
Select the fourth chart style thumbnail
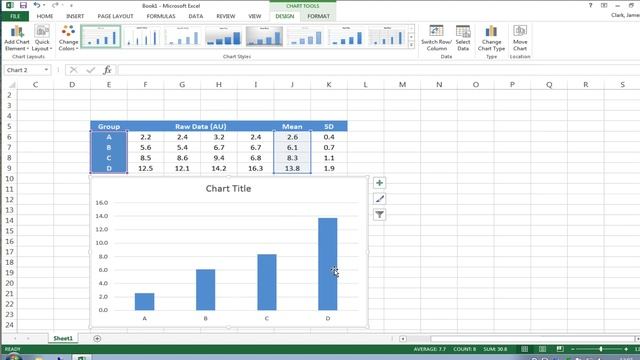point(223,37)
